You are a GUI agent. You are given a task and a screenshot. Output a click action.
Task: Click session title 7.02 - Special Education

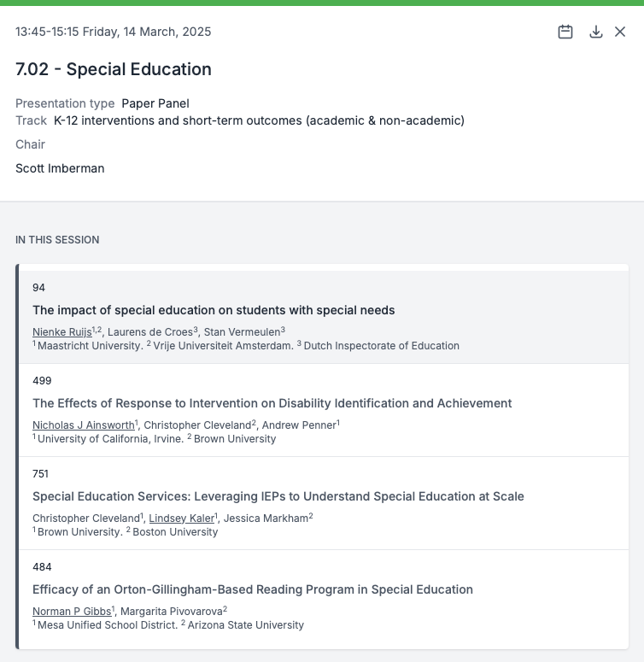[x=114, y=69]
